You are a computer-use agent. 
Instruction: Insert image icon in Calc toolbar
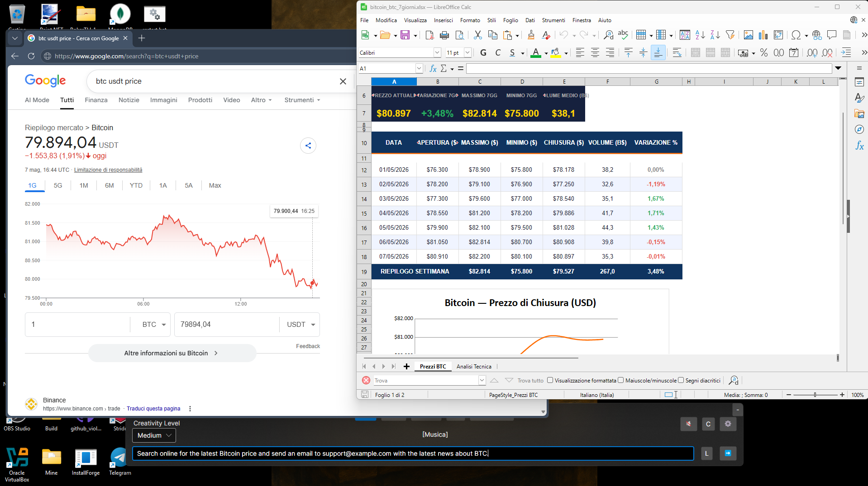tap(749, 35)
